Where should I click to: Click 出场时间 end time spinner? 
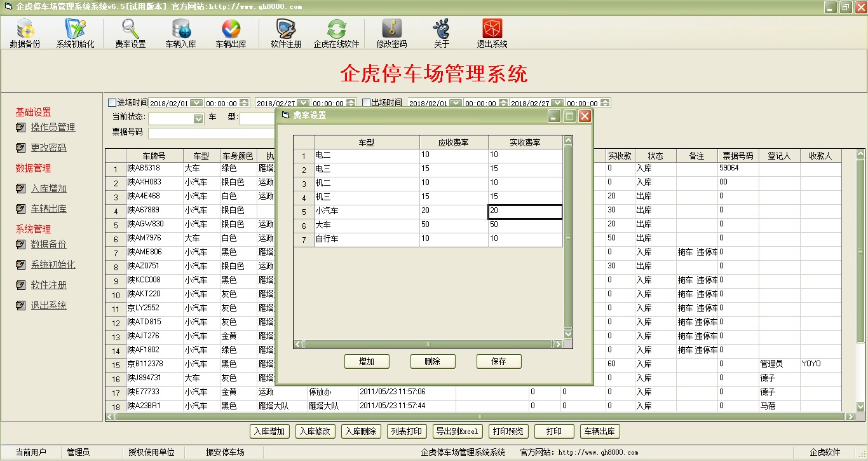(x=605, y=103)
